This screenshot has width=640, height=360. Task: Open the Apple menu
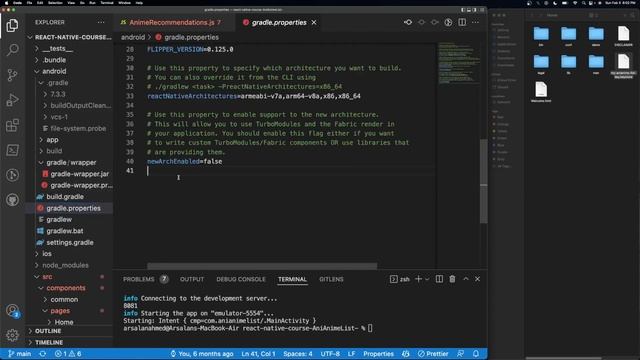coord(6,3)
